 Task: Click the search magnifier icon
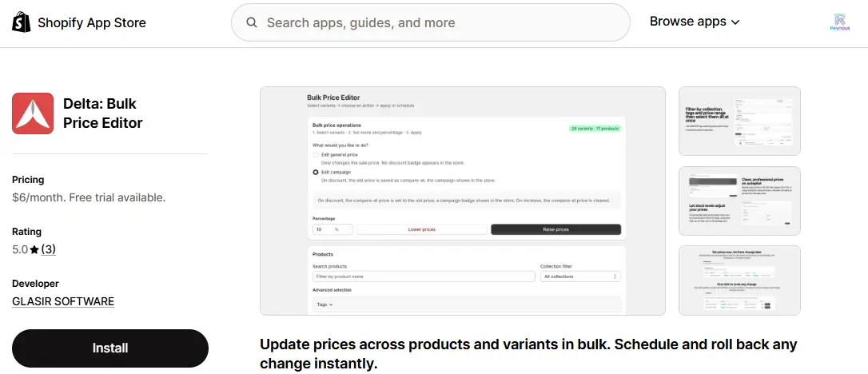[x=252, y=22]
